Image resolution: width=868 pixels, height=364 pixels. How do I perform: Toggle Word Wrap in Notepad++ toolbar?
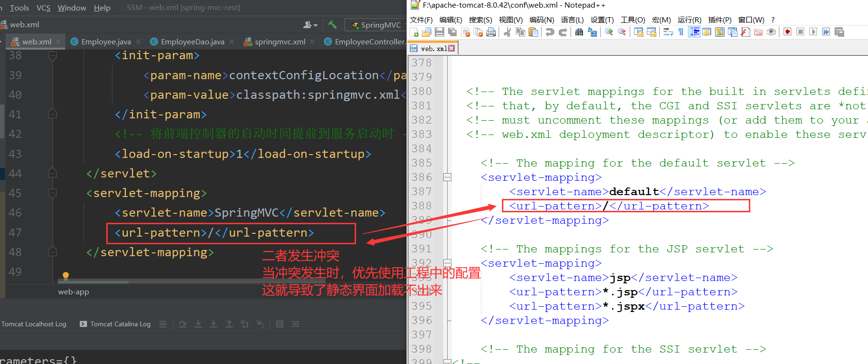[x=668, y=32]
